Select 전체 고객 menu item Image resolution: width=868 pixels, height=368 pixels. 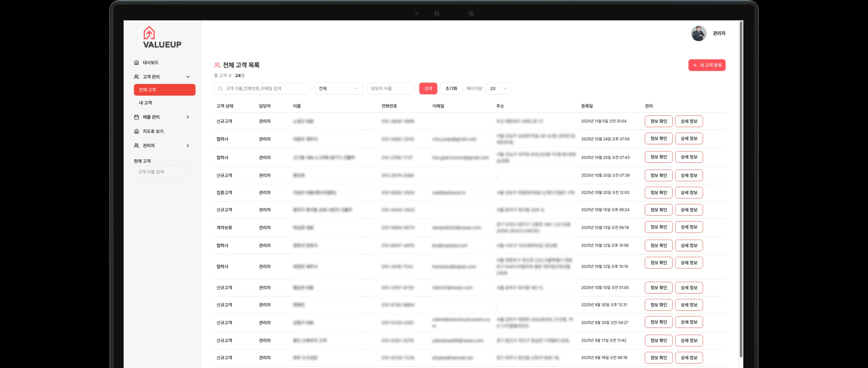164,90
